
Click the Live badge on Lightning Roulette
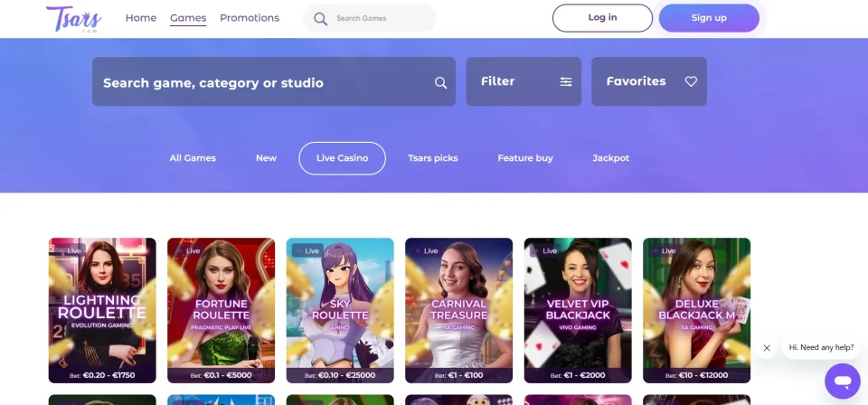(69, 250)
